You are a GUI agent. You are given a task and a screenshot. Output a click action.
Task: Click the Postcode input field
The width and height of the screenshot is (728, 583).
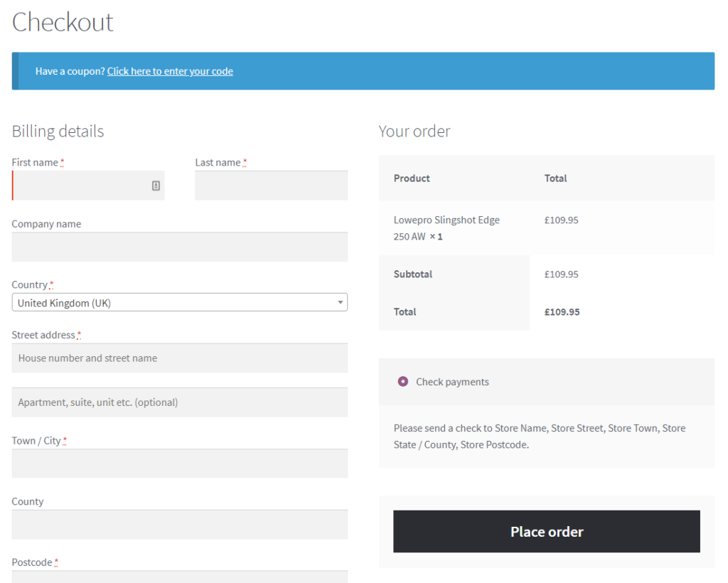click(179, 578)
